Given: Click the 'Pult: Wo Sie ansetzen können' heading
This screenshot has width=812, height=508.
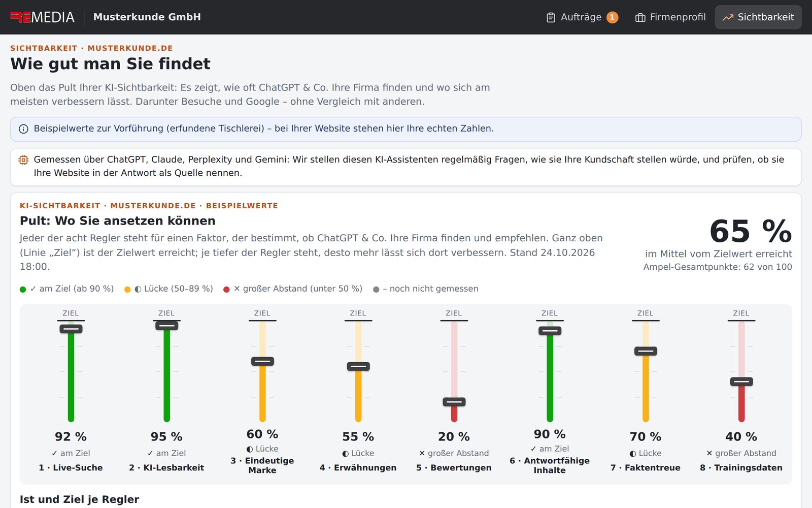Looking at the screenshot, I should pos(118,221).
